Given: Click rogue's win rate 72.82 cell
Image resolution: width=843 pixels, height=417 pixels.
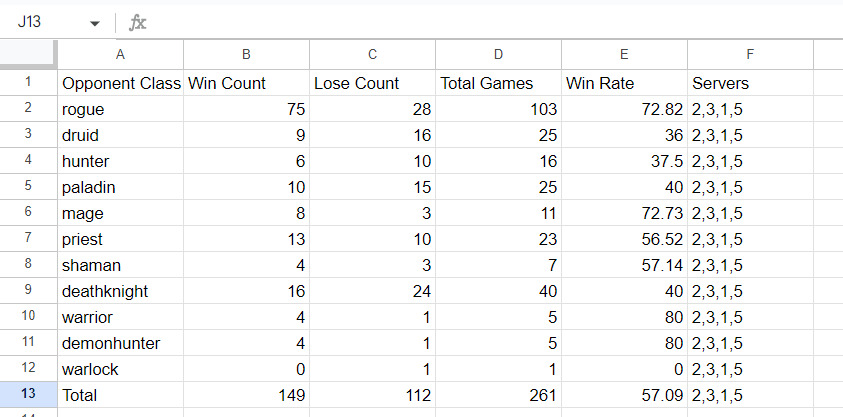Looking at the screenshot, I should (x=624, y=109).
